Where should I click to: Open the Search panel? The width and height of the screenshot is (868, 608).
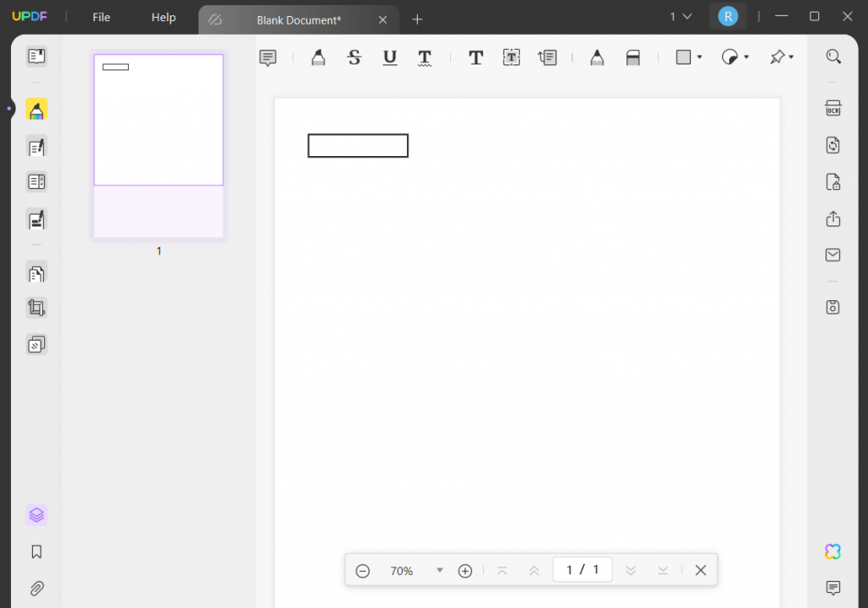[x=833, y=56]
